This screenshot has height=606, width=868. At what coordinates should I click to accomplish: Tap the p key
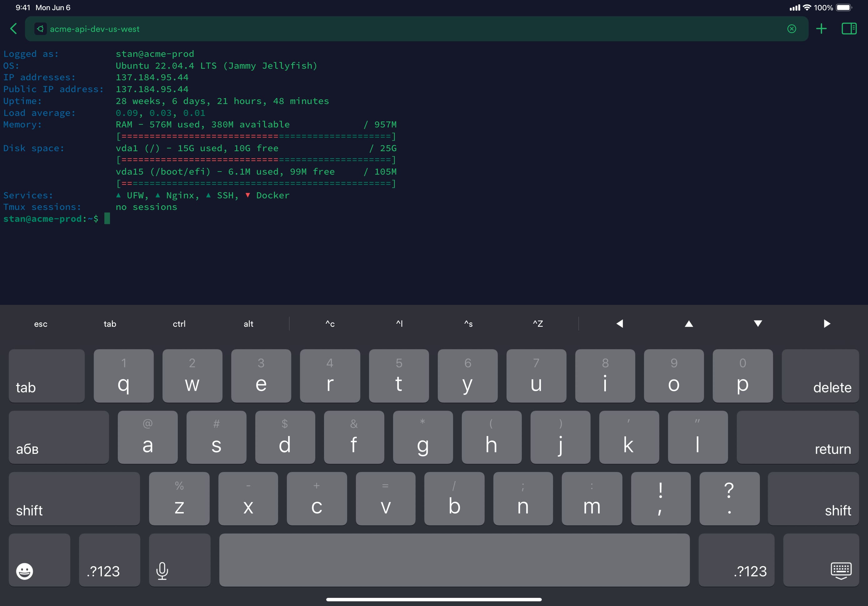coord(743,376)
